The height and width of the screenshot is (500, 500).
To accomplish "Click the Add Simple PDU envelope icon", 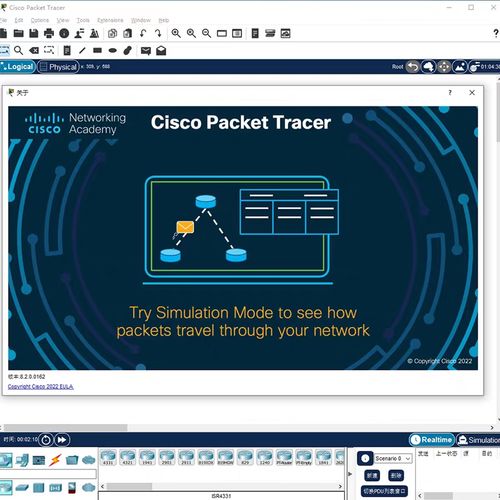I will click(146, 51).
